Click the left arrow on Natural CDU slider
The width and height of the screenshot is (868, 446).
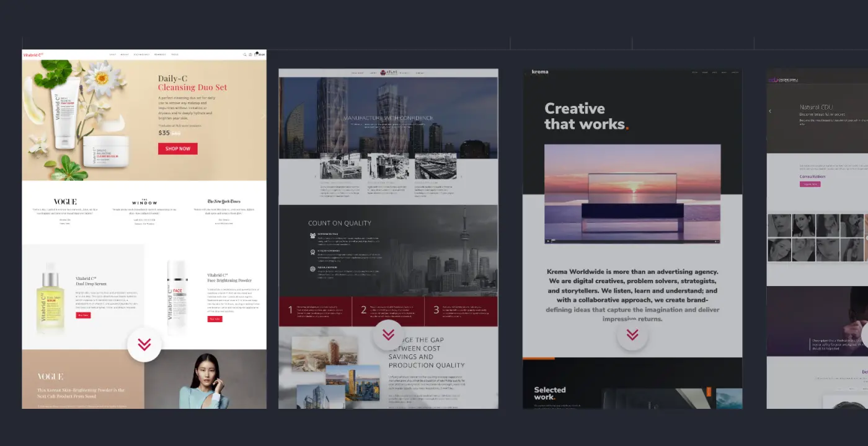(770, 111)
